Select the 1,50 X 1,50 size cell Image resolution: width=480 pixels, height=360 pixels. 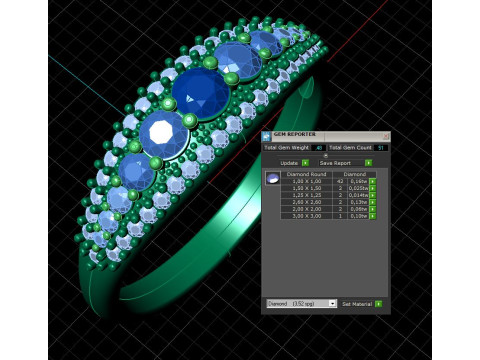306,189
